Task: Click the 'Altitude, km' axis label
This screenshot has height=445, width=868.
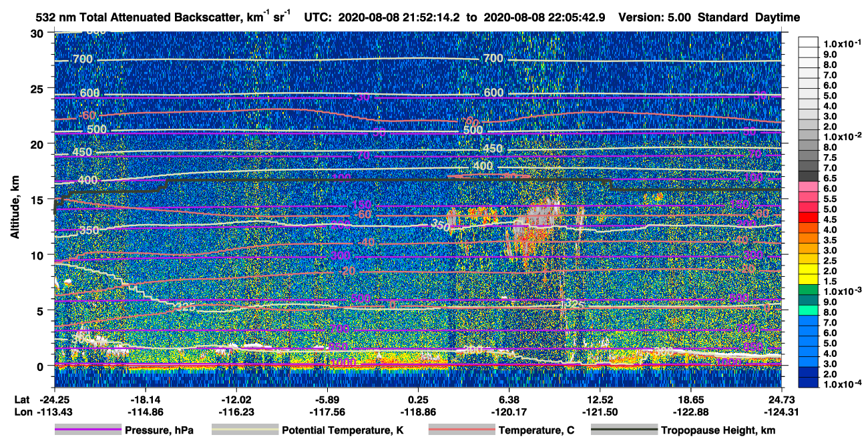Action: (x=14, y=209)
